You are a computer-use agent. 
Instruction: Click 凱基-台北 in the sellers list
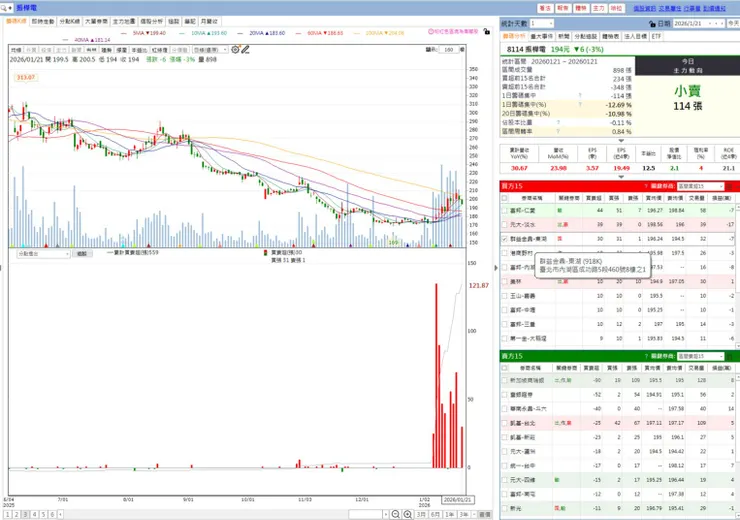[522, 423]
